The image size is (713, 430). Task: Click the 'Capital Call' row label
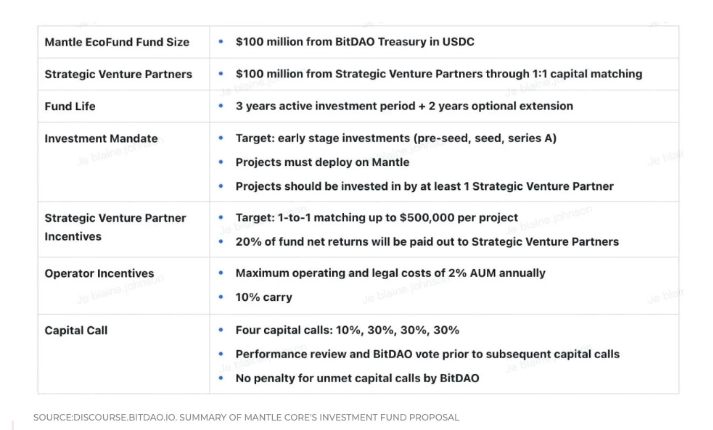[x=76, y=330]
